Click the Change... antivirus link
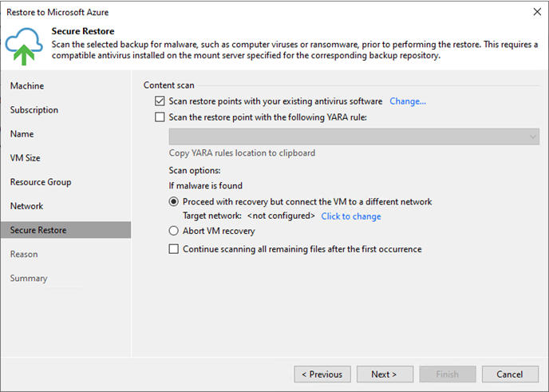 pyautogui.click(x=408, y=101)
